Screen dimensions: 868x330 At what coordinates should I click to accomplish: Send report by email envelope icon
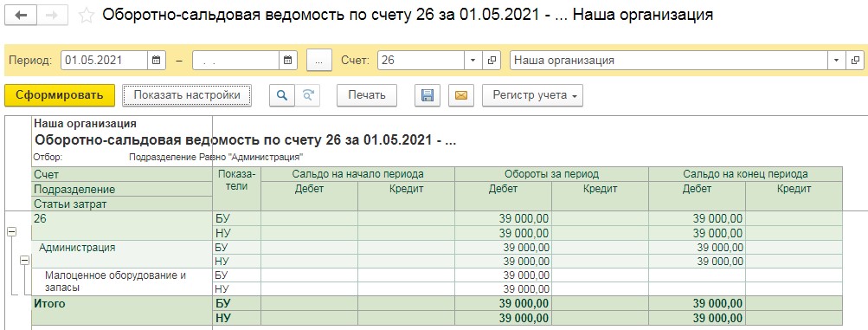pyautogui.click(x=461, y=95)
